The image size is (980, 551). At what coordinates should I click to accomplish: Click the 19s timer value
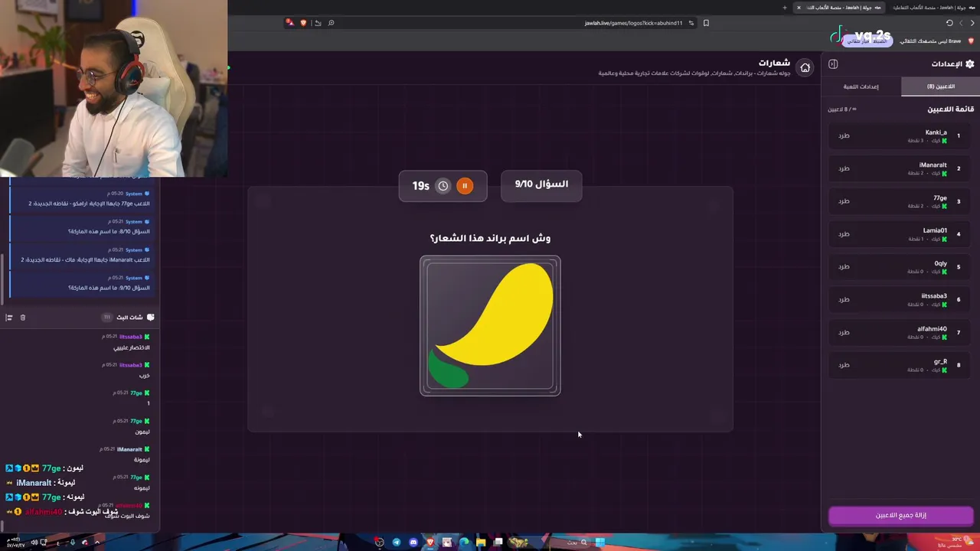(x=420, y=186)
